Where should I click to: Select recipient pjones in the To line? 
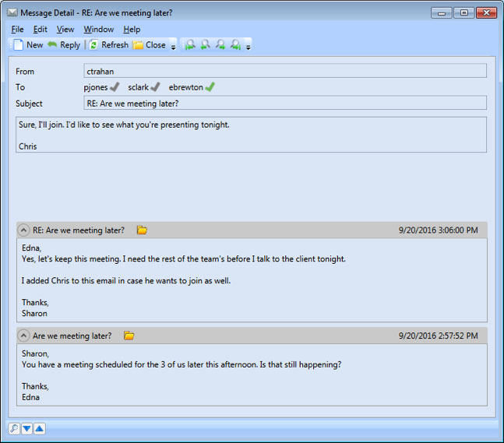96,87
